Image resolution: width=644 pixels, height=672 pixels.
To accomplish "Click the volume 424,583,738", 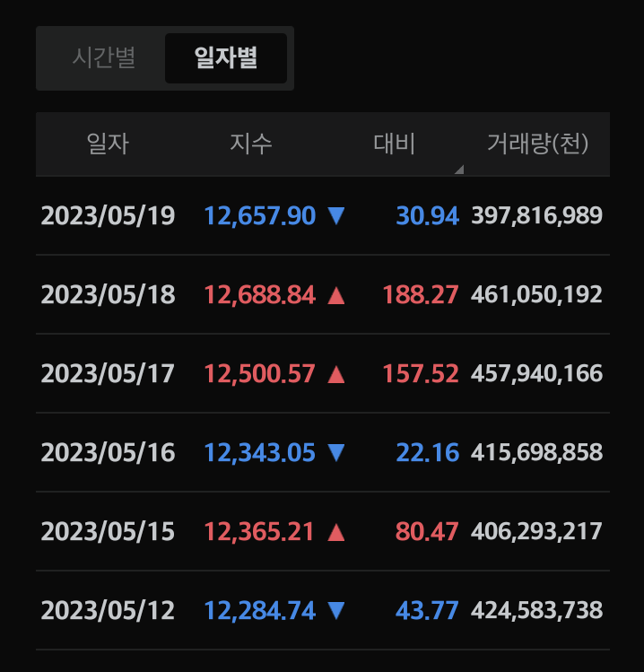I will point(537,611).
